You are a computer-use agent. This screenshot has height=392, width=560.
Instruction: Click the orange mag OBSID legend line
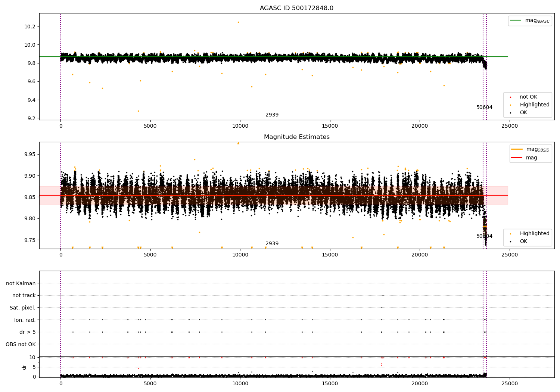point(517,149)
